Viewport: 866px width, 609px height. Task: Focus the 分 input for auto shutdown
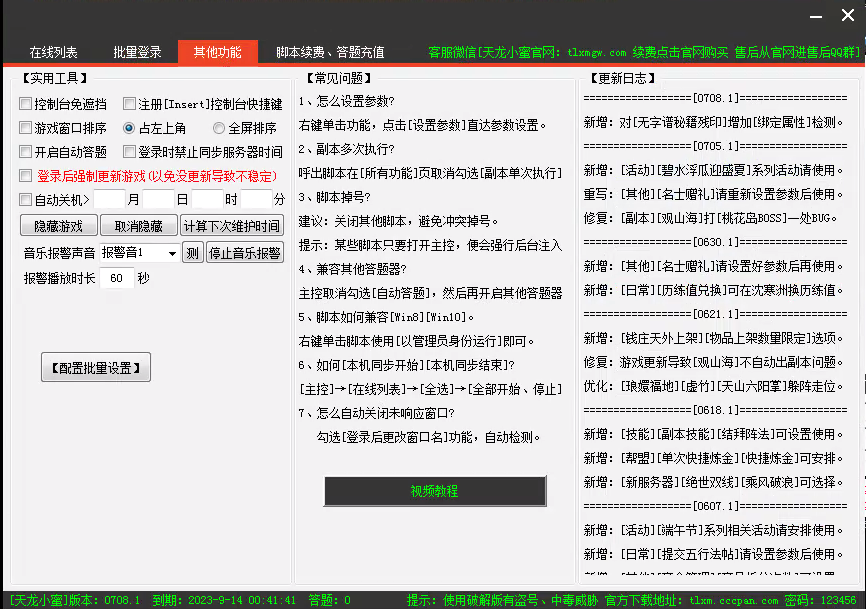tap(256, 199)
